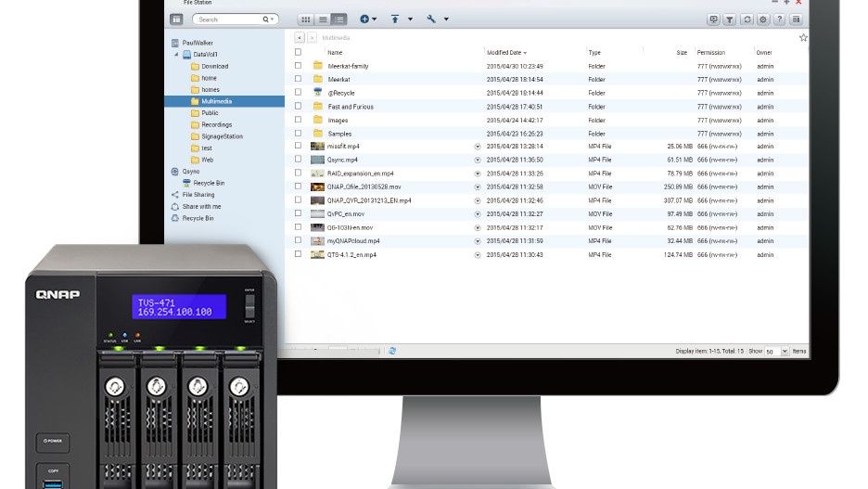Screen dimensions: 868x489
Task: Select the Meerkat folder name
Action: click(x=338, y=80)
